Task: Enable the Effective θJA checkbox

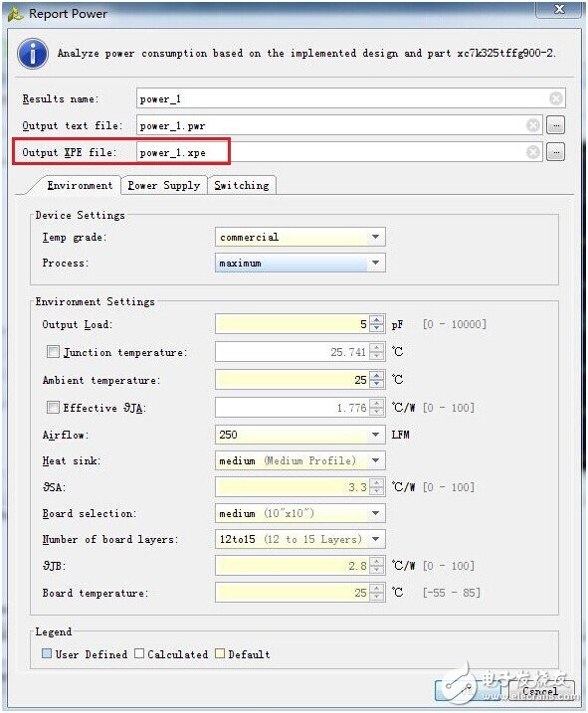Action: point(54,407)
